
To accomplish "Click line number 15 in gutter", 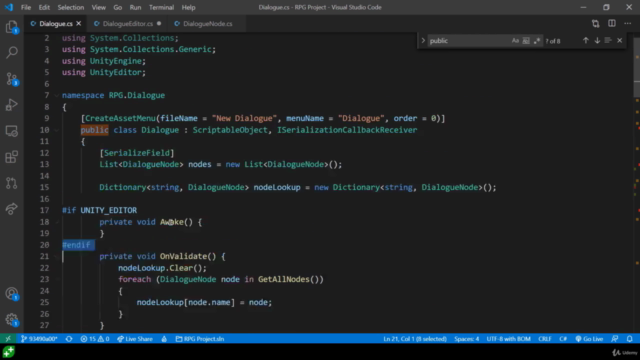I will (x=44, y=187).
